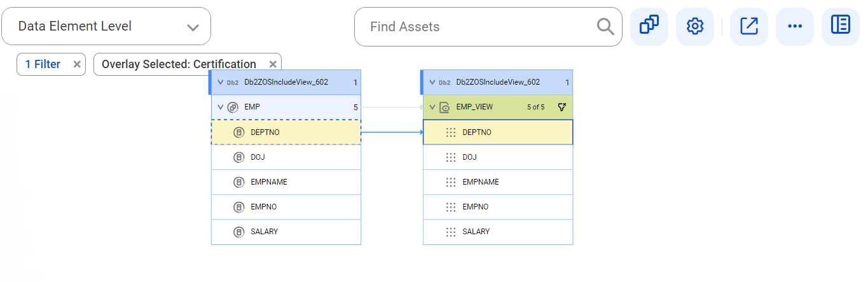
Task: Open the more options ellipsis menu
Action: pos(795,26)
